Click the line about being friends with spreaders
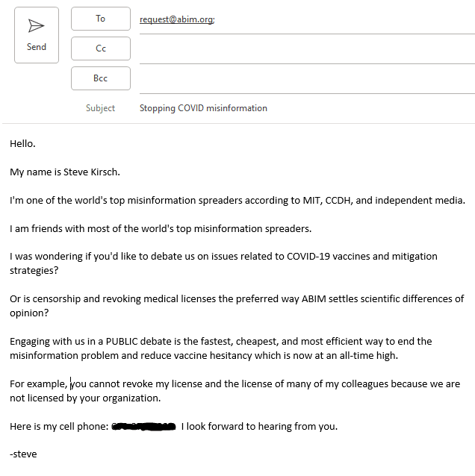Image resolution: width=475 pixels, height=476 pixels. coord(161,228)
